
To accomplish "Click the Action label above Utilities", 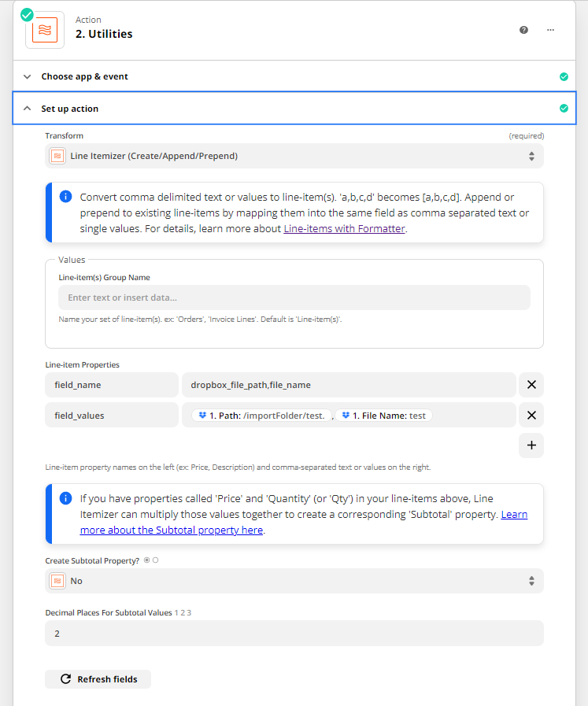I will pyautogui.click(x=88, y=20).
